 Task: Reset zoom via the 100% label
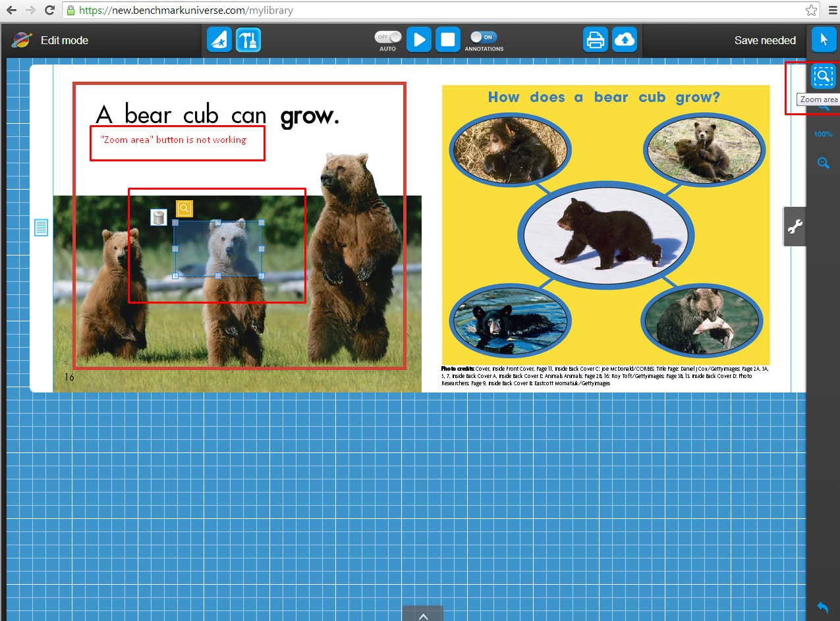[x=824, y=134]
